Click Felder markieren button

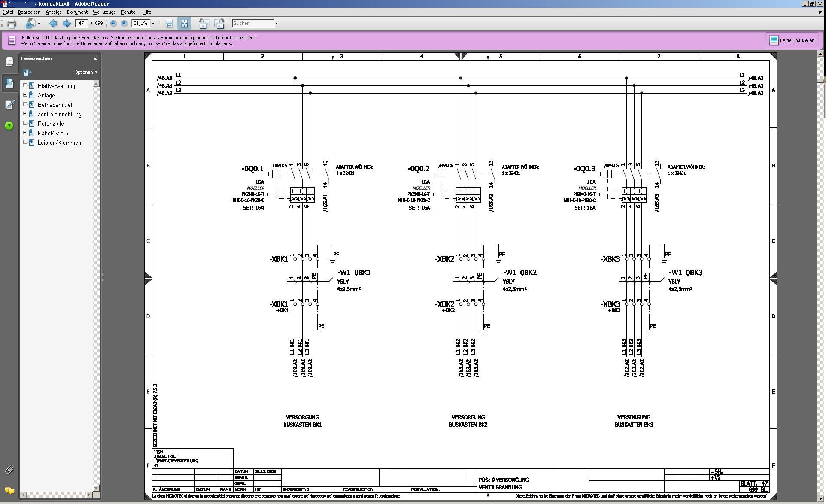point(792,40)
